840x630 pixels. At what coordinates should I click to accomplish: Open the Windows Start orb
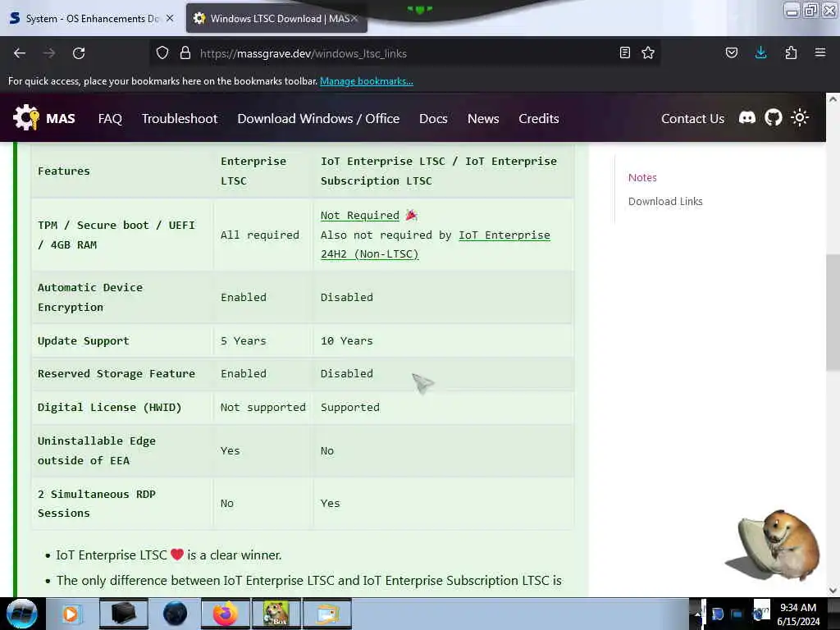coord(22,614)
